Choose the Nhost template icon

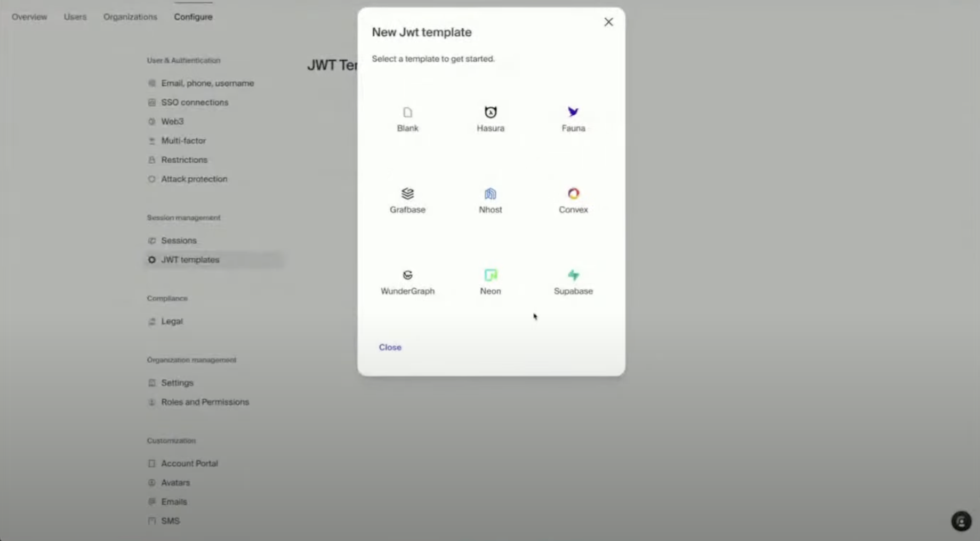tap(491, 194)
